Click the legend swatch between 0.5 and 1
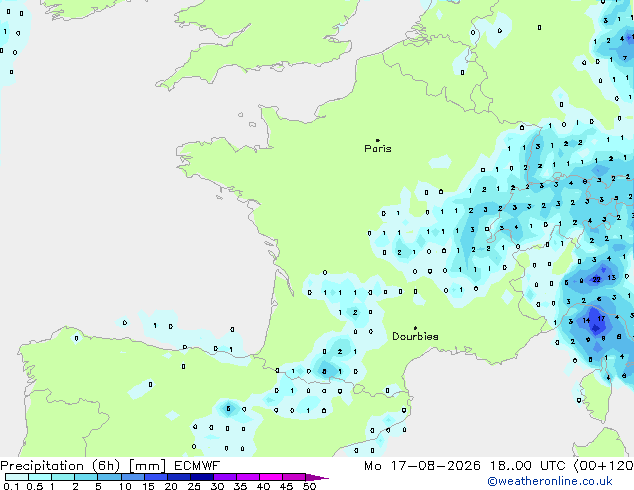The width and height of the screenshot is (634, 490). click(x=40, y=477)
